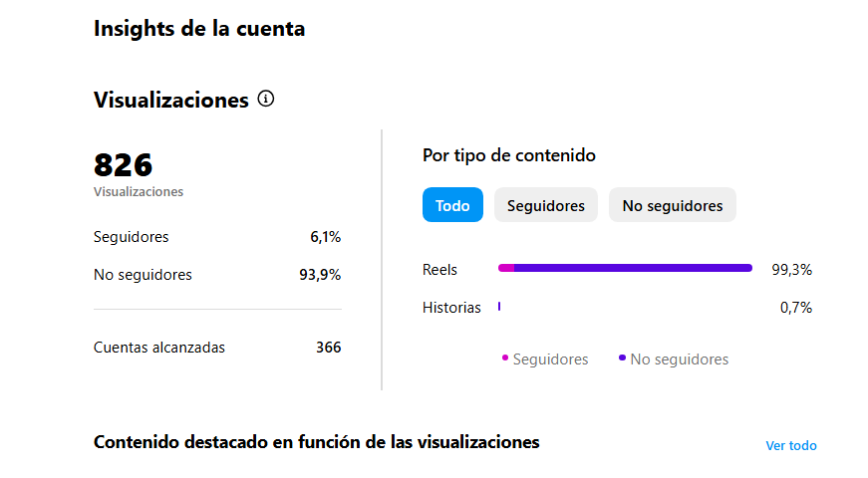Click the Reels content type label
868x478 pixels.
pyautogui.click(x=439, y=269)
